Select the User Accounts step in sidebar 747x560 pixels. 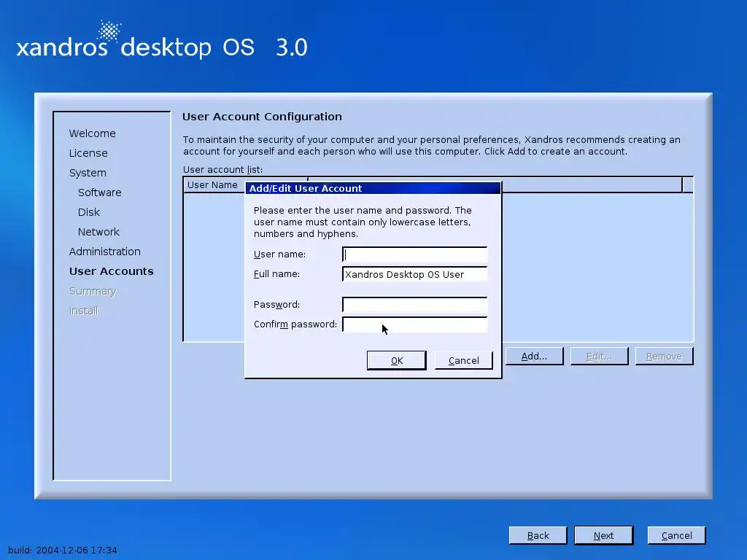click(112, 271)
